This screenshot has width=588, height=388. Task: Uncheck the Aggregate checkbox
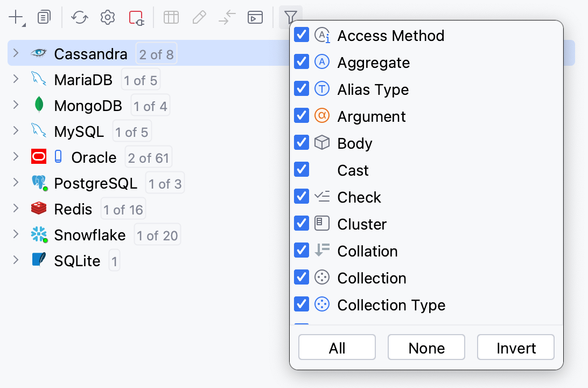point(302,61)
